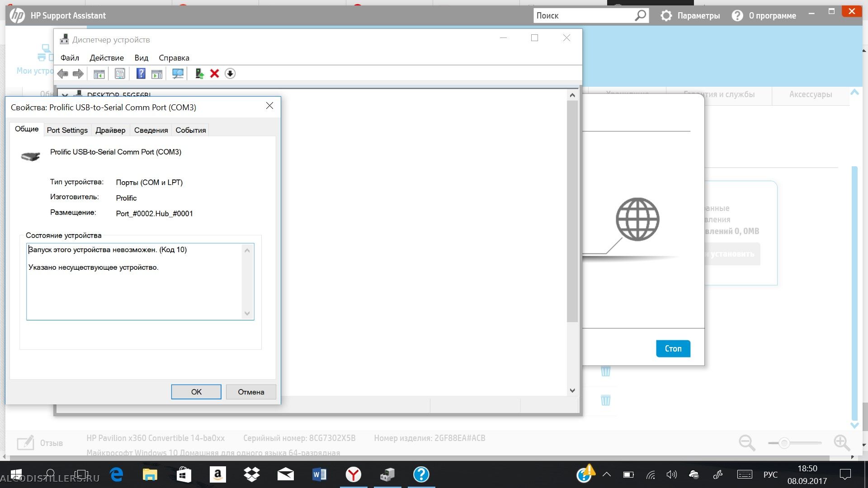Click the Отзыв feedback link
Screen dimensions: 868x488
pyautogui.click(x=40, y=443)
